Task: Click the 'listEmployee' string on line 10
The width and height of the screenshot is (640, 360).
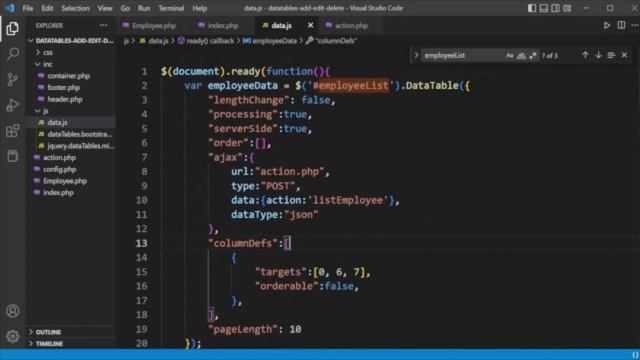Action: tap(348, 200)
